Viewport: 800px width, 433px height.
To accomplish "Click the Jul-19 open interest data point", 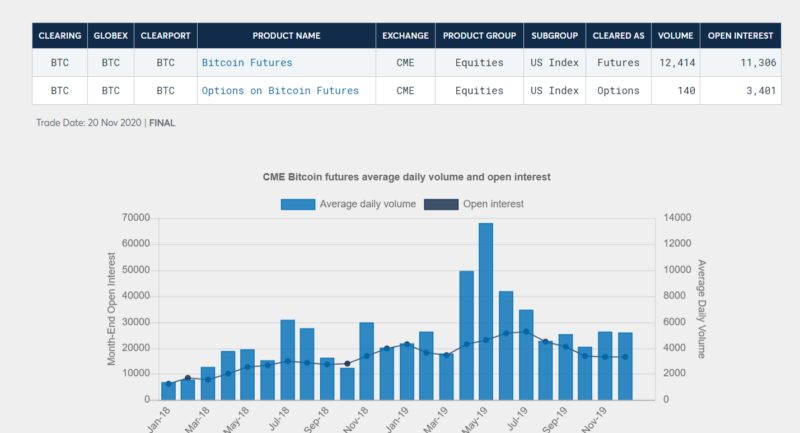I will [x=526, y=332].
